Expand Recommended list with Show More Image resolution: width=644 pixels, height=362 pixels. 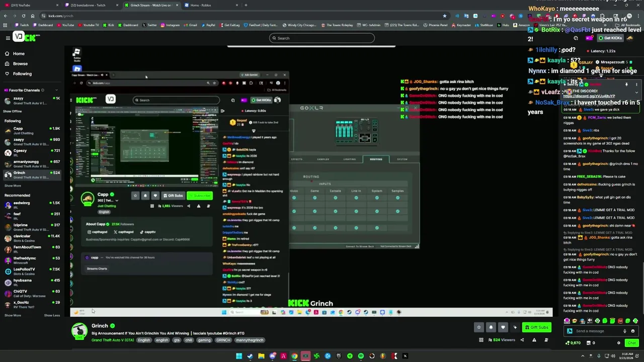[x=13, y=315]
